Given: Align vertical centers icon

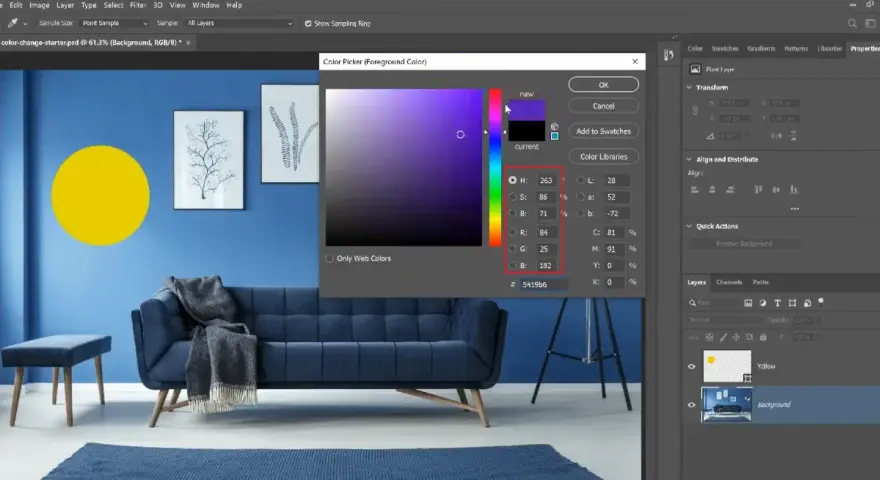Looking at the screenshot, I should (x=776, y=190).
